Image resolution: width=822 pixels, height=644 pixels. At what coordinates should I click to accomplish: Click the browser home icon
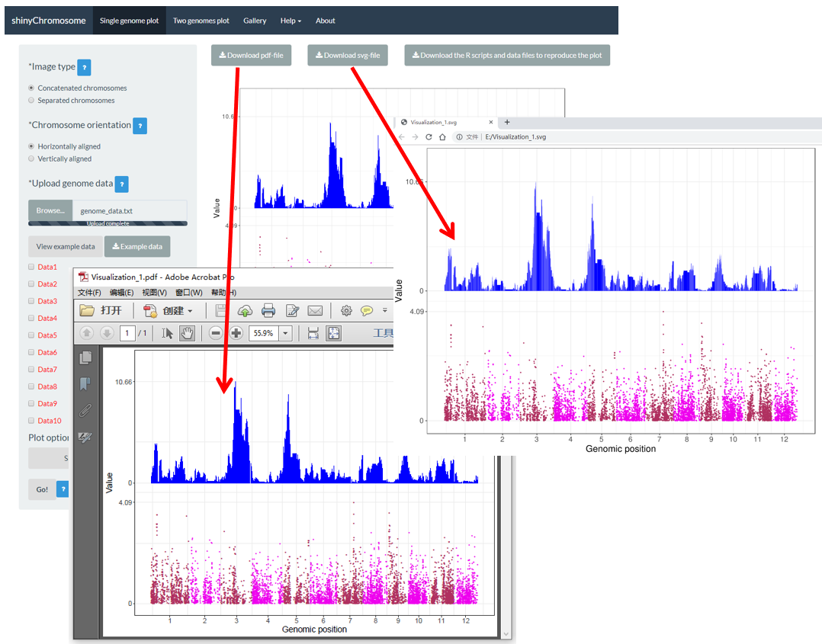(x=442, y=136)
